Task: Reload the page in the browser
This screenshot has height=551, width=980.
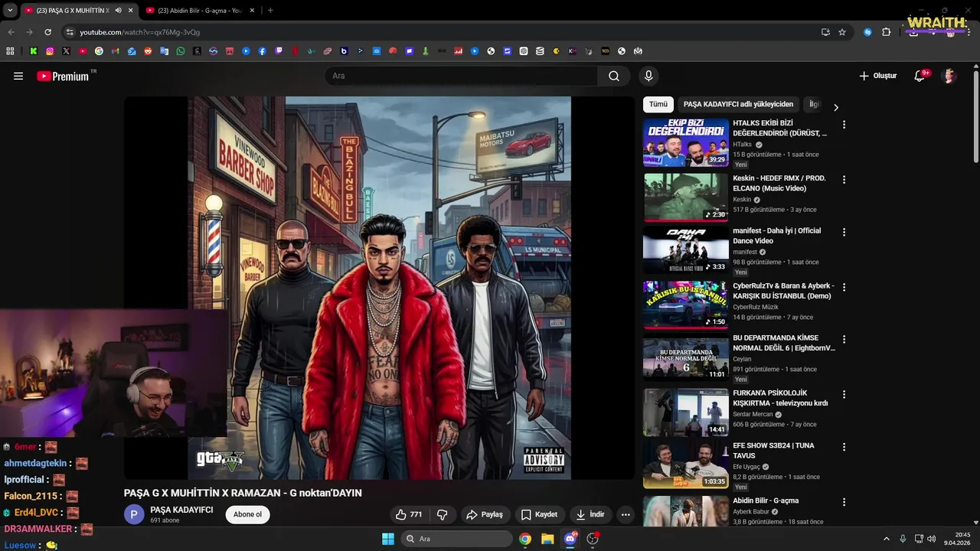Action: 47,32
